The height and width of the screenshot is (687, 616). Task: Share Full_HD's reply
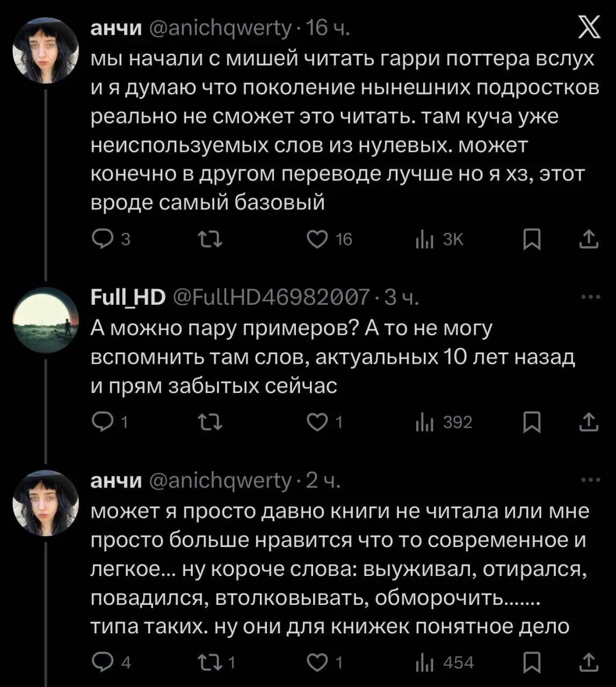(589, 422)
